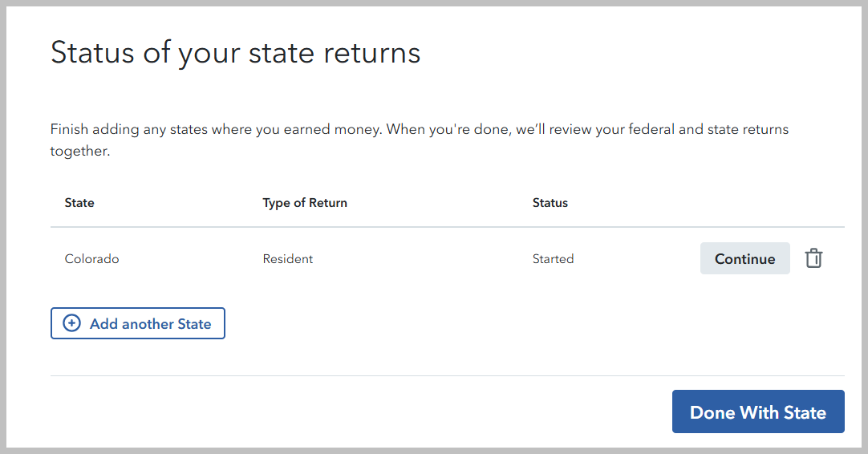Select the Type of Return column header

click(x=305, y=203)
